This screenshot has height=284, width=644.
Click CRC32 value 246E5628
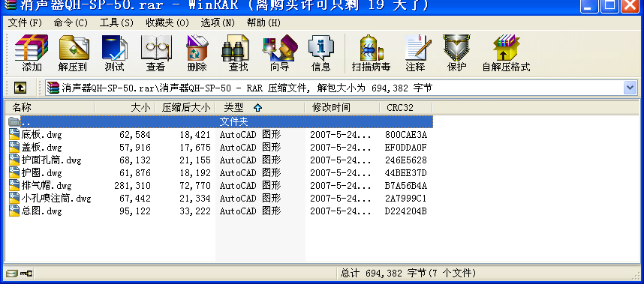click(x=406, y=160)
